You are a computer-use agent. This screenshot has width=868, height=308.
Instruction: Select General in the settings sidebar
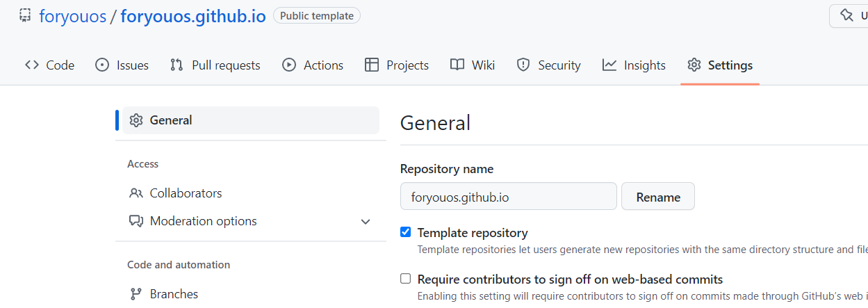[251, 120]
